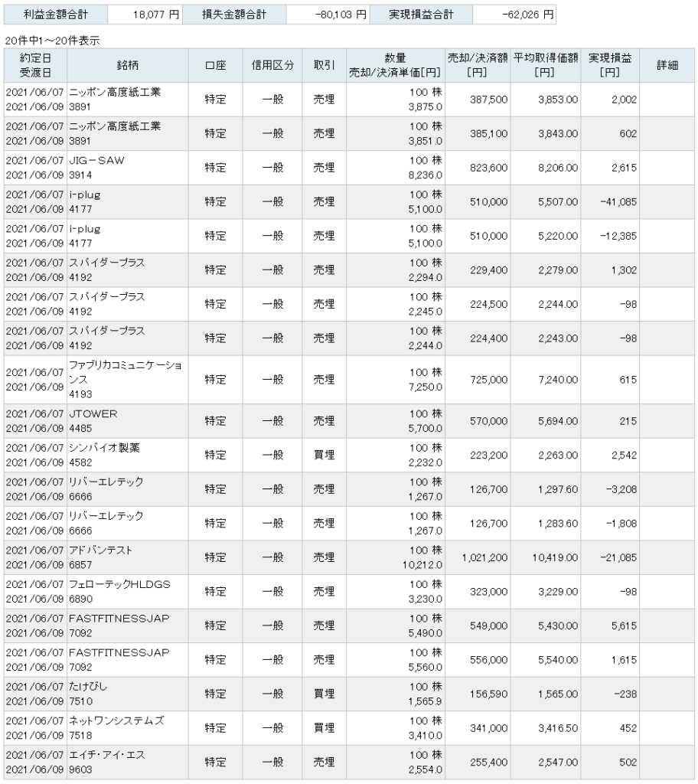Click the 特定 account cell in JIG-SAW row

[x=216, y=168]
